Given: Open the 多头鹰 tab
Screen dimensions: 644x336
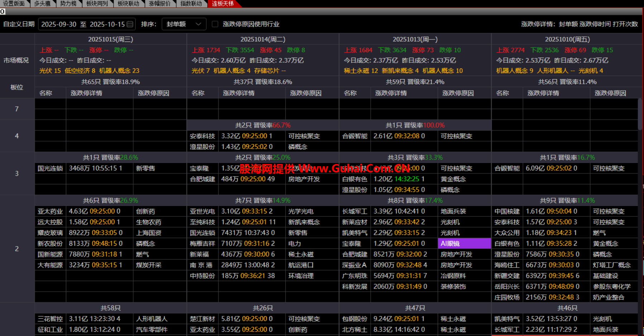Looking at the screenshot, I should click(x=42, y=4).
